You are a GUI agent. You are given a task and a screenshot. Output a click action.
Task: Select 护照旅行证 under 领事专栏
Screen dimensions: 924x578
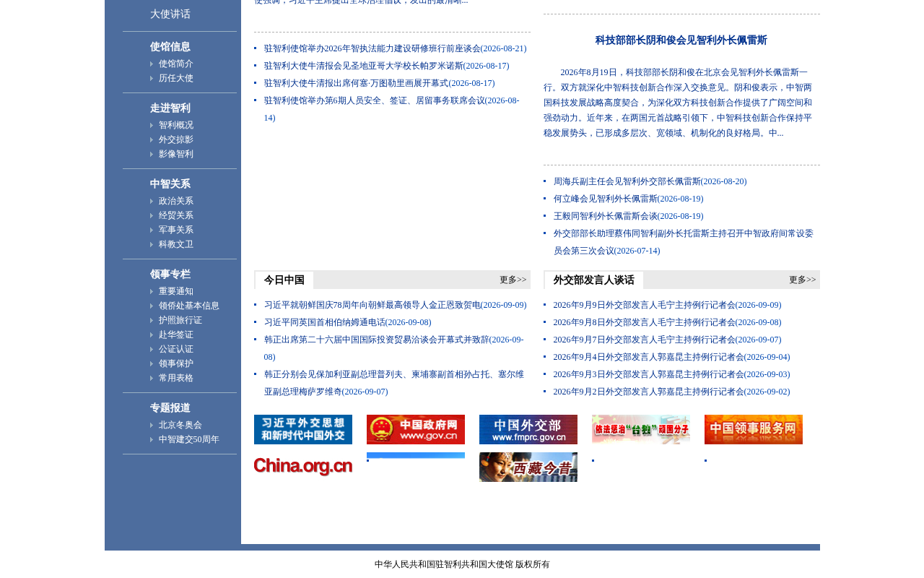(x=180, y=320)
